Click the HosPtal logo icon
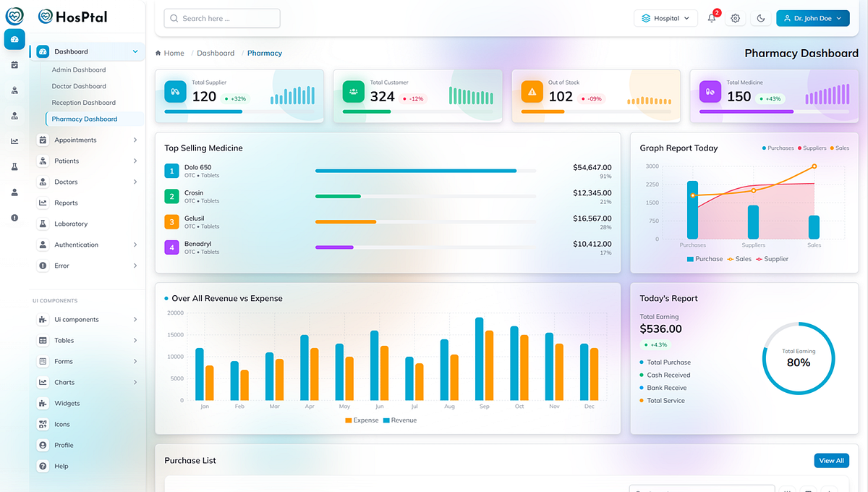Image resolution: width=868 pixels, height=492 pixels. (x=45, y=15)
